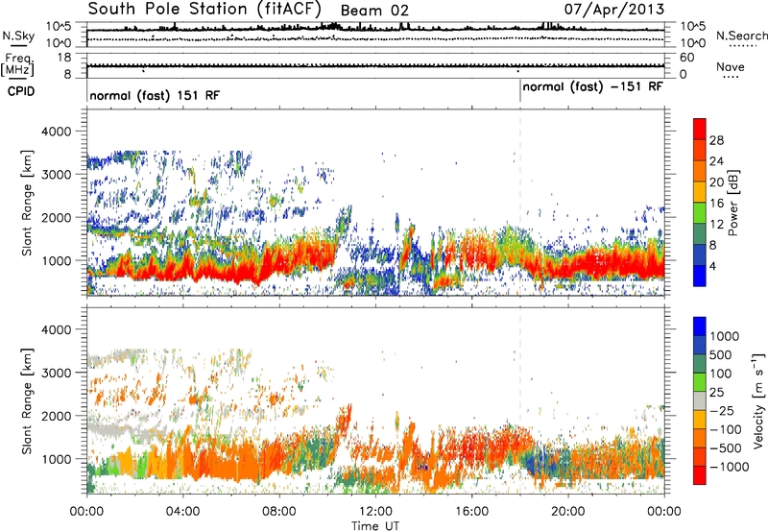The height and width of the screenshot is (532, 768).
Task: Click the '60' Nave axis tick
Action: (x=686, y=58)
